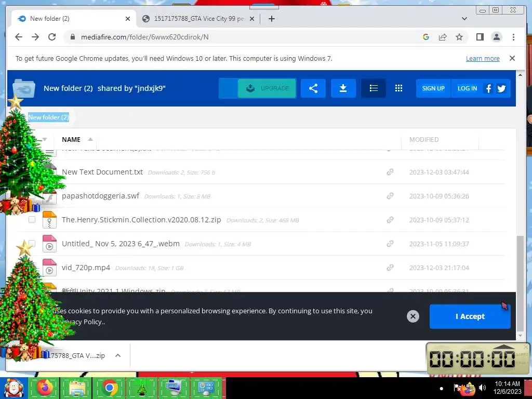
Task: Close the Chrome update notice bar
Action: 512,58
